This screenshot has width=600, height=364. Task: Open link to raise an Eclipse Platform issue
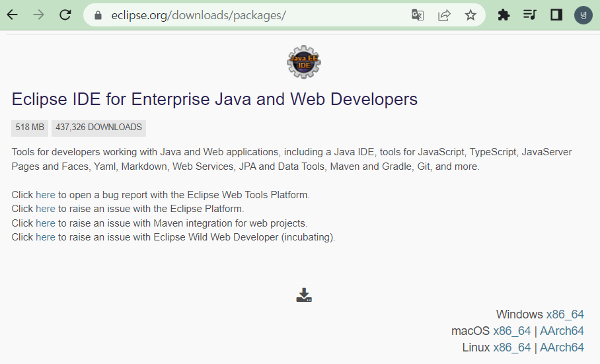pos(46,209)
